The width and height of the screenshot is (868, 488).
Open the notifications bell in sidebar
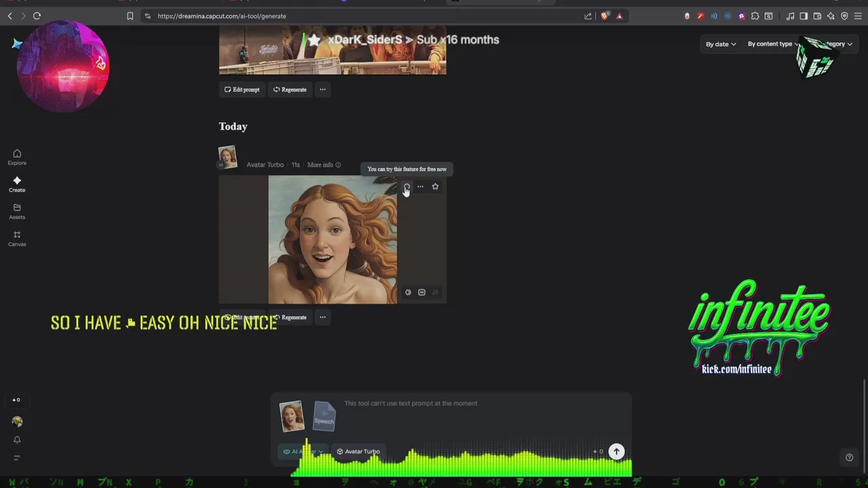17,440
